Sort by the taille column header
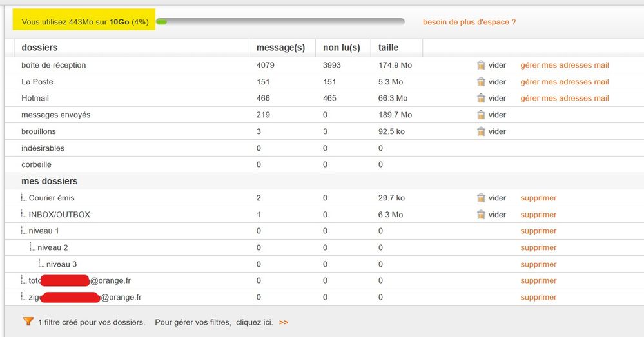Screen dimensions: 644x337 (x=388, y=48)
